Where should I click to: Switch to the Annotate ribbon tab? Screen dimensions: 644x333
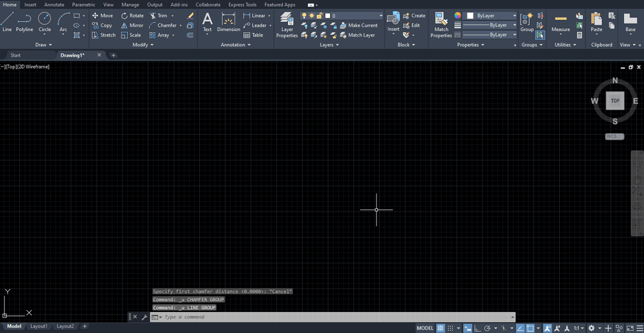pyautogui.click(x=54, y=4)
